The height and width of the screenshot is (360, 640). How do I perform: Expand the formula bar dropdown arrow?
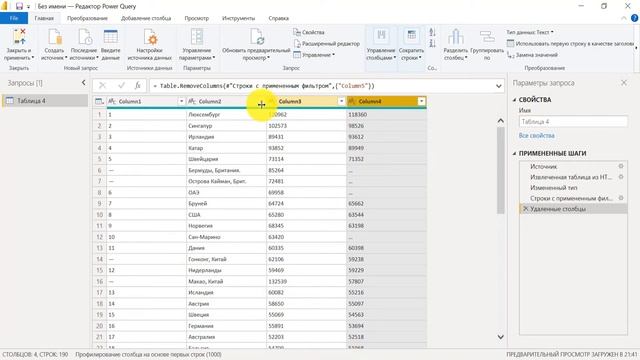point(499,86)
